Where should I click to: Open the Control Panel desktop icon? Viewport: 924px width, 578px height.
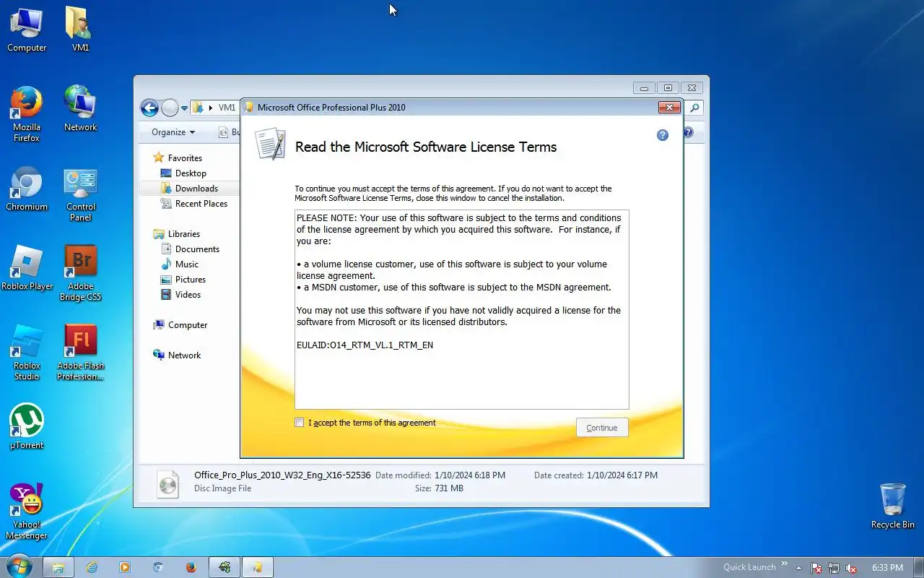click(x=80, y=194)
